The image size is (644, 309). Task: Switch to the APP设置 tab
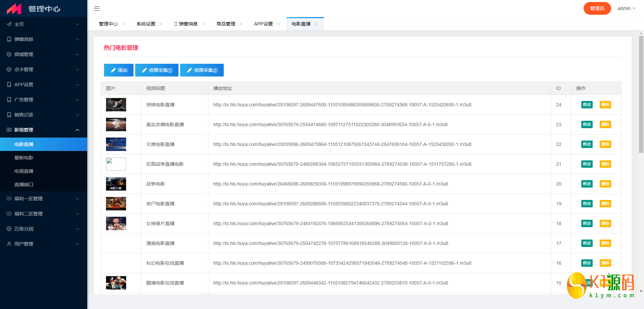(x=263, y=24)
